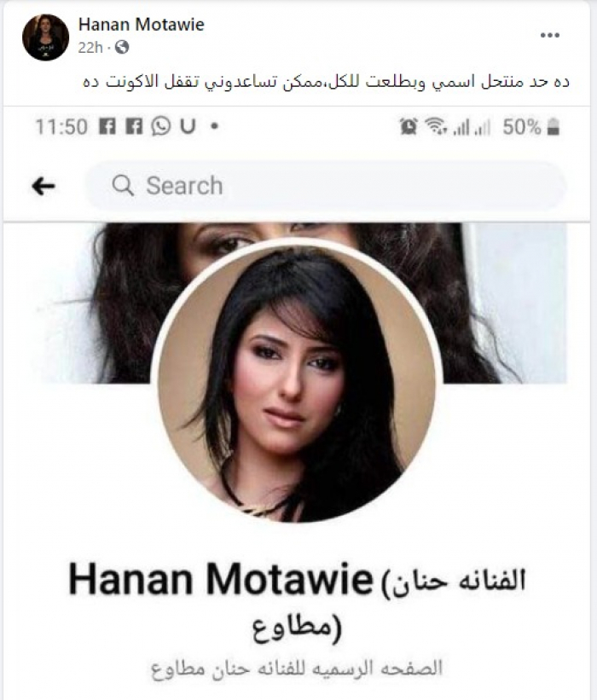Viewport: 597px width, 700px height.
Task: Tap the Wi-Fi signal status icon
Action: (x=435, y=126)
